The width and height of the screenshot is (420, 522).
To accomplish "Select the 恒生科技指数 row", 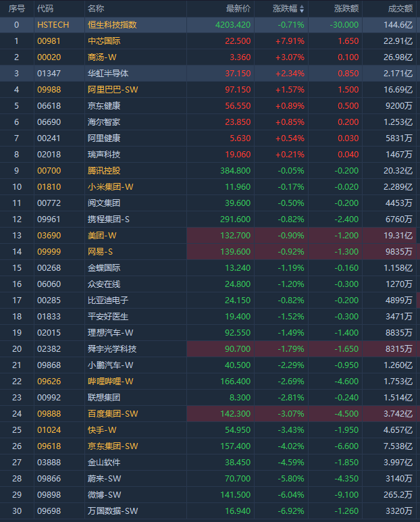I will [x=210, y=24].
